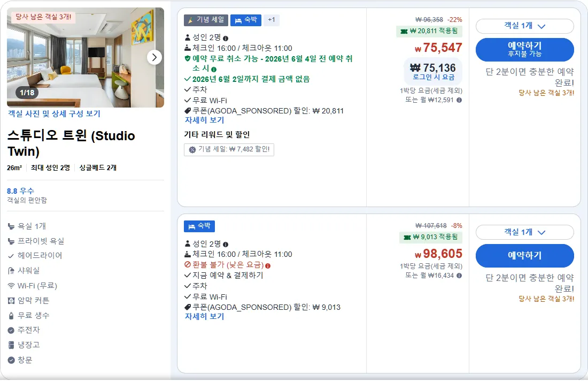
Task: Click the 기타 리워드 및 할인 heading
Action: (x=216, y=134)
